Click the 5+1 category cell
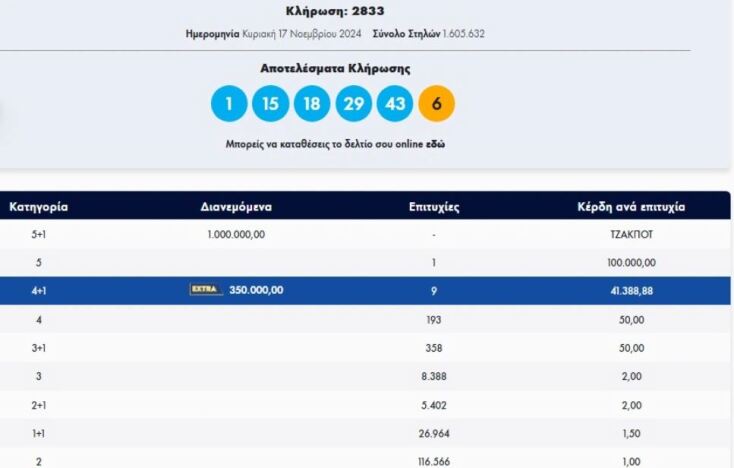 click(x=38, y=234)
